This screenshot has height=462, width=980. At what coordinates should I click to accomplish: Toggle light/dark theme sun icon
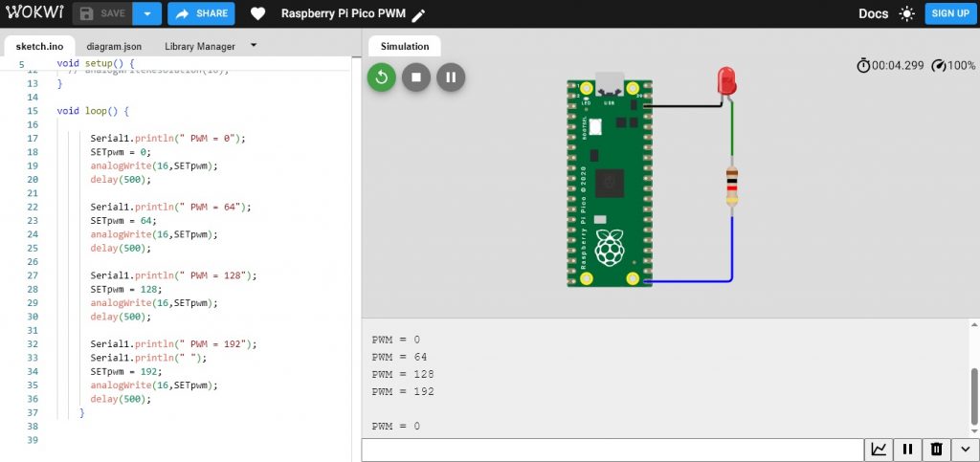coord(907,13)
